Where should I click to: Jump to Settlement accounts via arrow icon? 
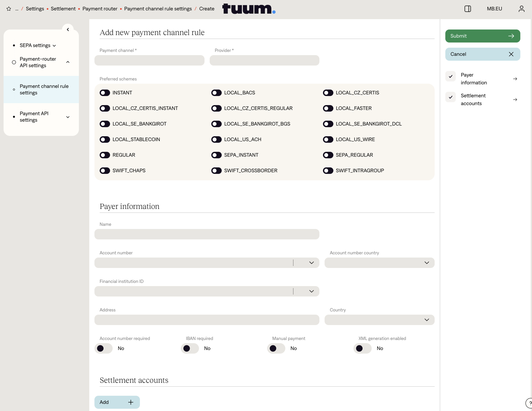(x=515, y=100)
